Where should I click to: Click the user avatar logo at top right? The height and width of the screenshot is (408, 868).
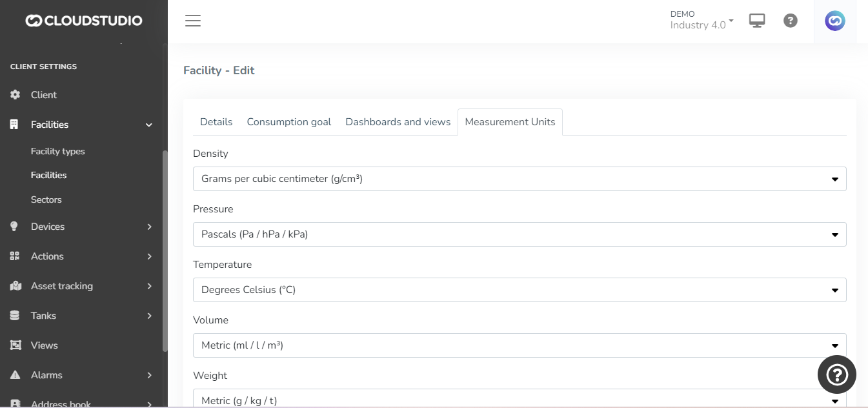coord(835,21)
